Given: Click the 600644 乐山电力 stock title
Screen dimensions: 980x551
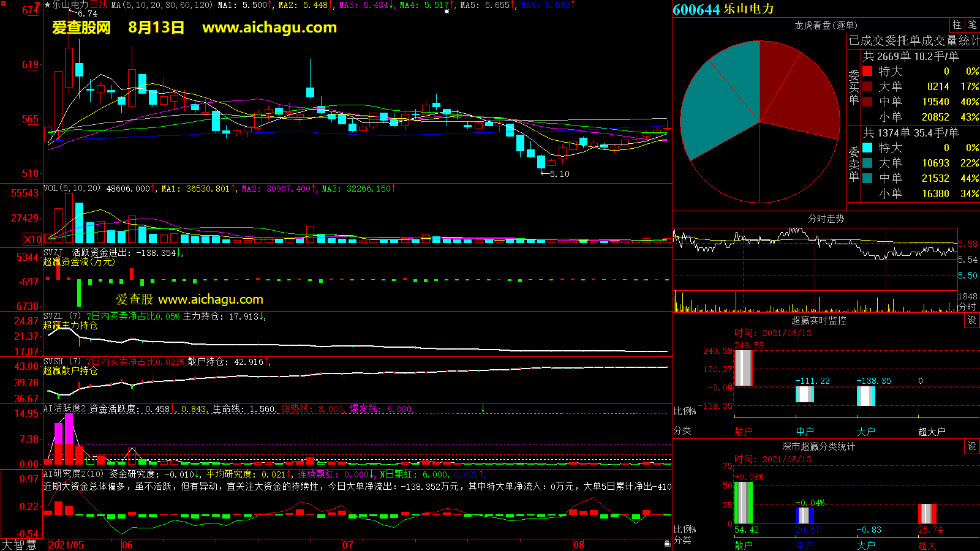Looking at the screenshot, I should (x=723, y=9).
